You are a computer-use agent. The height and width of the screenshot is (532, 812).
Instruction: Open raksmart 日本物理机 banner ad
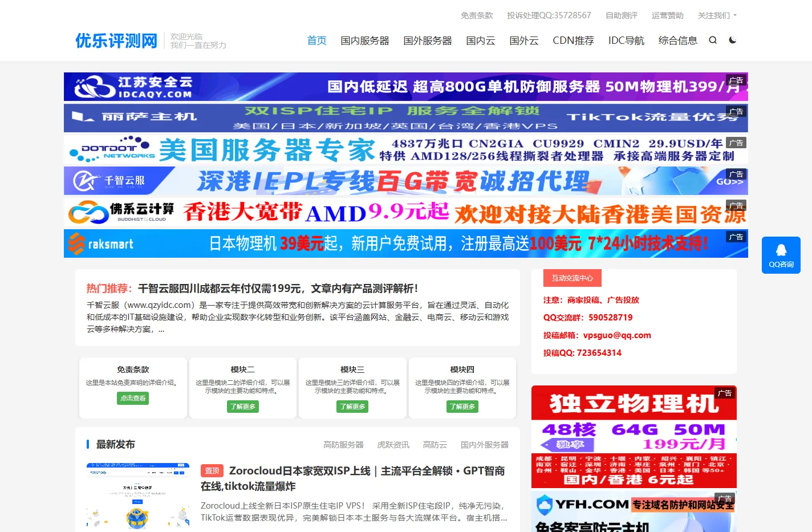[x=406, y=243]
